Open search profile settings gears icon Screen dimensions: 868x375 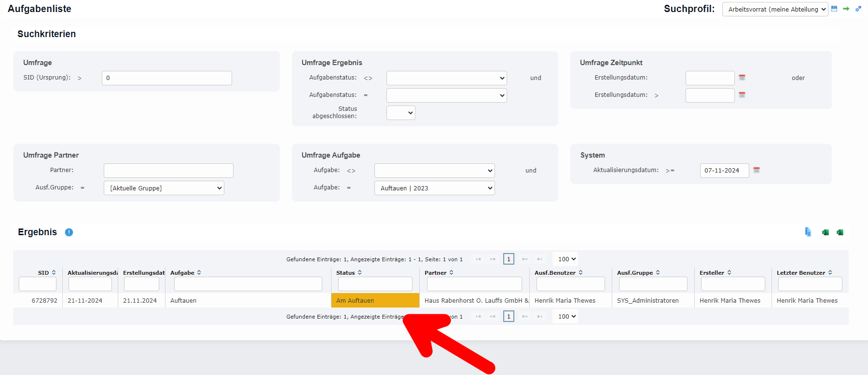[858, 9]
